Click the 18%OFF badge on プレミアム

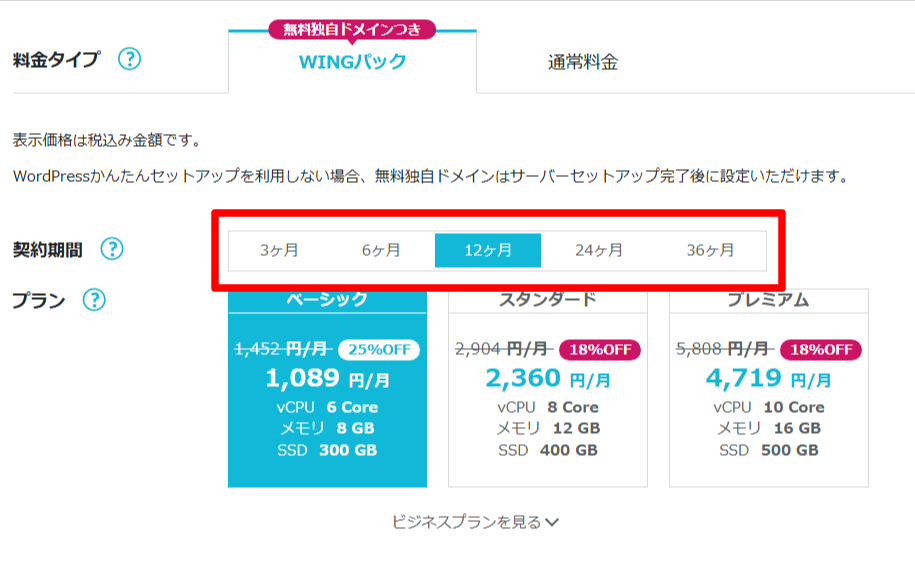click(819, 350)
